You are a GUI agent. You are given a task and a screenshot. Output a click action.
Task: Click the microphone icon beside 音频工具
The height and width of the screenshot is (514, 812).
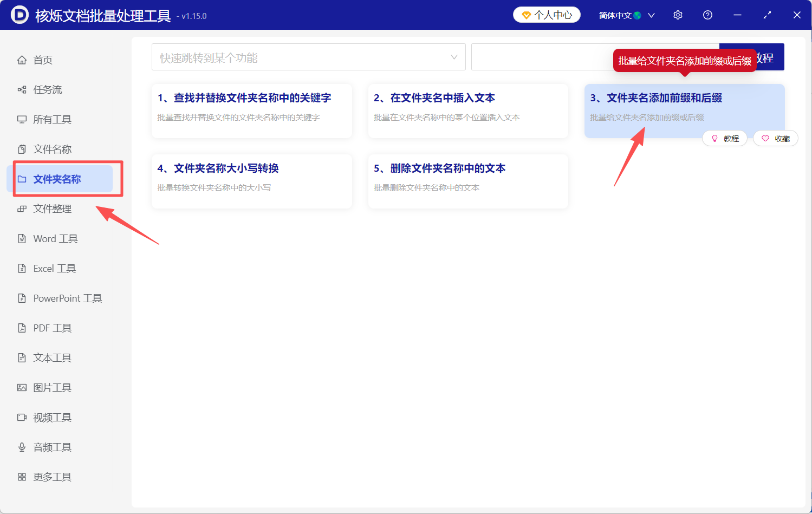[x=22, y=447]
